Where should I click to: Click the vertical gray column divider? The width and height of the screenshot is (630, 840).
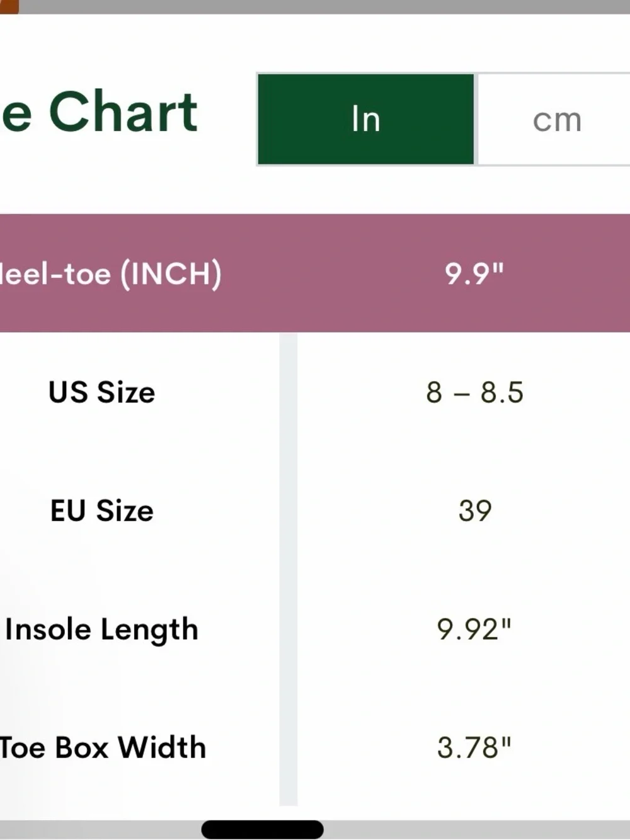[289, 569]
